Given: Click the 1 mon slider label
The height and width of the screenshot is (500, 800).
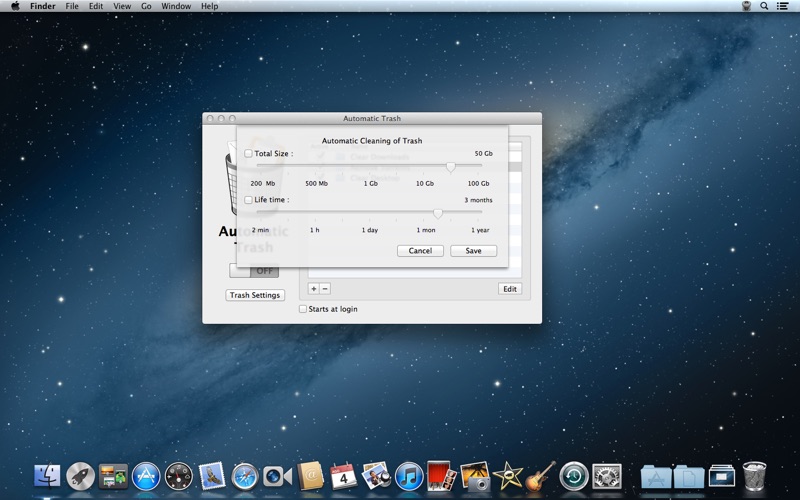Looking at the screenshot, I should (426, 230).
